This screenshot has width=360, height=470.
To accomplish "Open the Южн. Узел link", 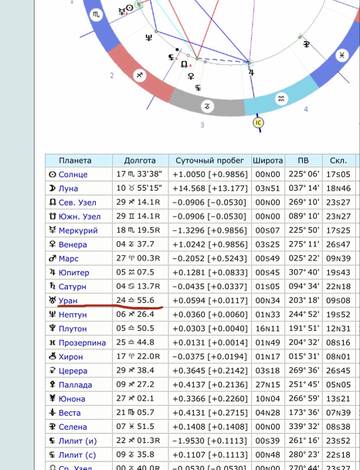I will tap(79, 216).
